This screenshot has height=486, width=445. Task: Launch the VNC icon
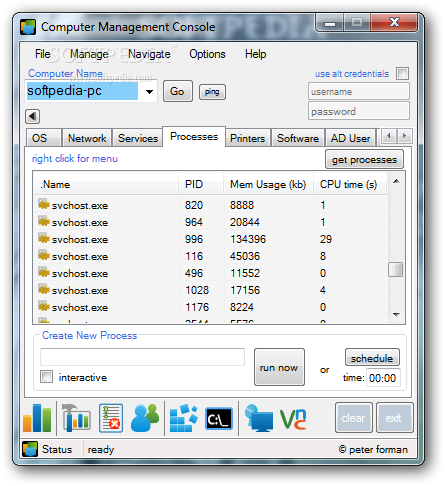click(x=293, y=419)
